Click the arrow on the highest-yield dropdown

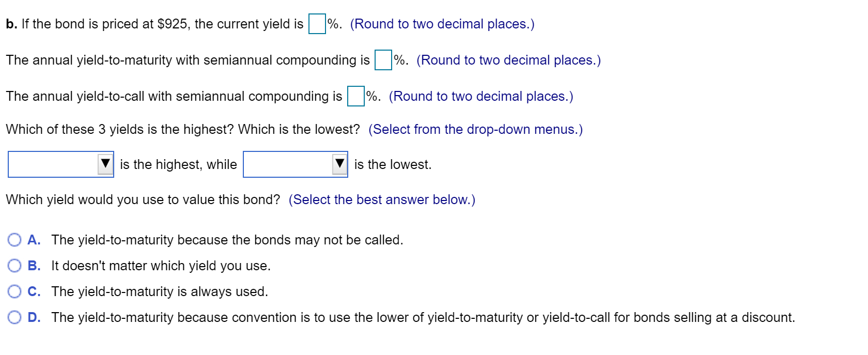105,164
